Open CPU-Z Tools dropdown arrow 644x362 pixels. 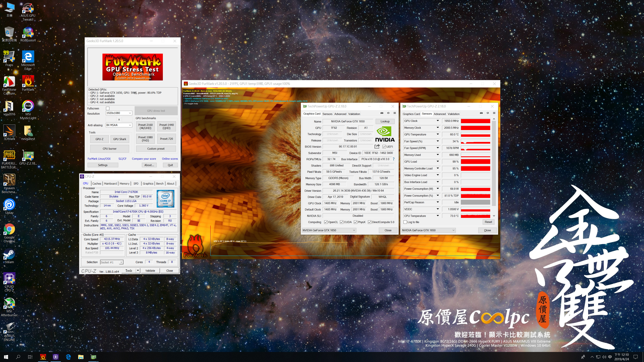point(138,270)
